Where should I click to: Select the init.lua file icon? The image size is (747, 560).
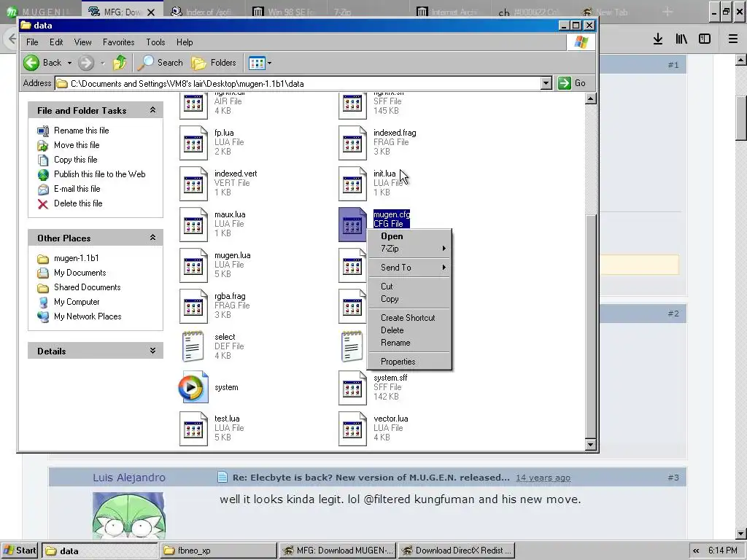[352, 183]
